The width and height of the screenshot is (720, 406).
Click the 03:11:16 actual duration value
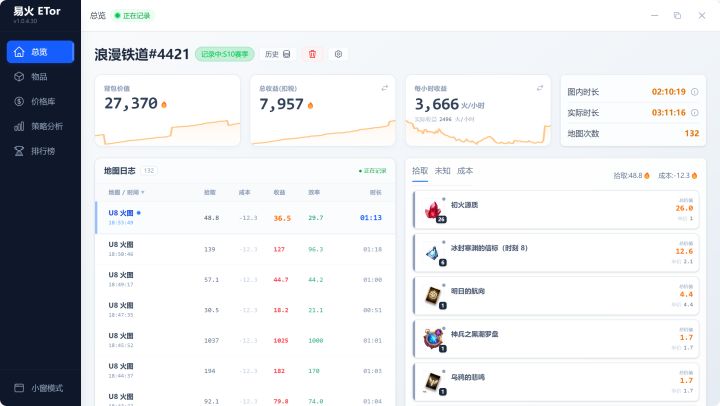pos(669,113)
